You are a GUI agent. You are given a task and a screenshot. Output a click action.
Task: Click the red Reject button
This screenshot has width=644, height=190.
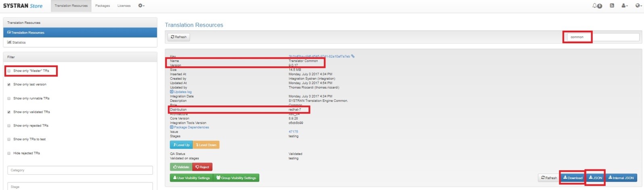pos(202,167)
